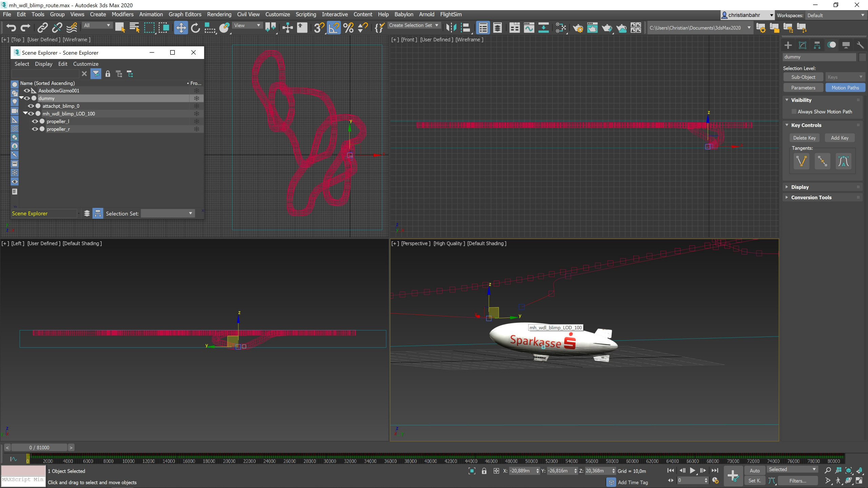This screenshot has height=488, width=868.
Task: Open Edit Named Selection Sets icon
Action: pos(379,27)
